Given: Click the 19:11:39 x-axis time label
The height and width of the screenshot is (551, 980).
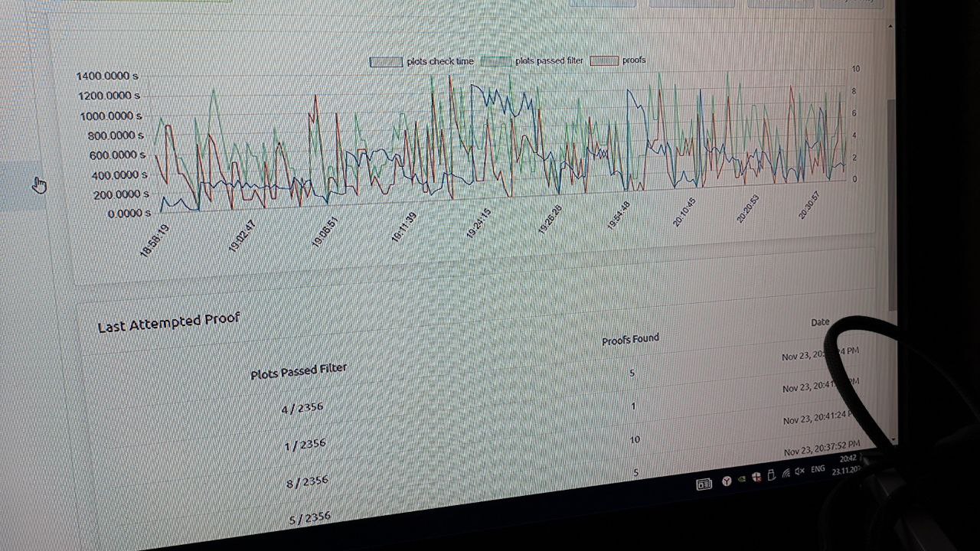Looking at the screenshot, I should [x=403, y=227].
